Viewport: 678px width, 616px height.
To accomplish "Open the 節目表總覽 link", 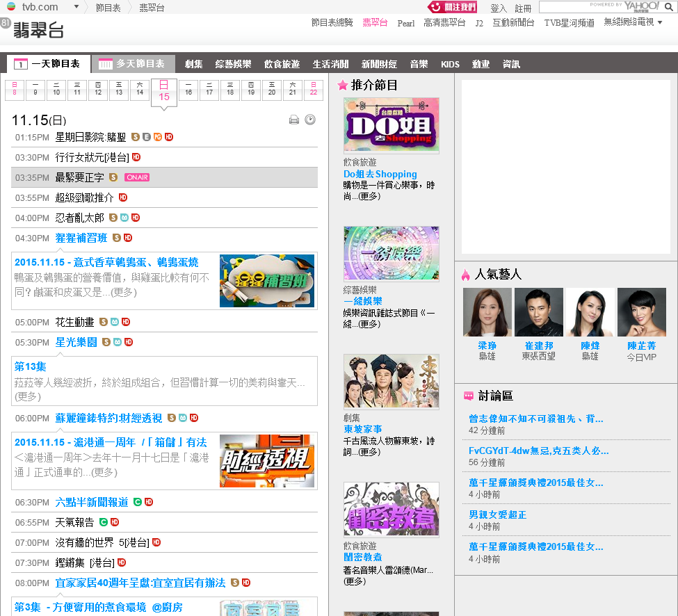I will pos(332,22).
